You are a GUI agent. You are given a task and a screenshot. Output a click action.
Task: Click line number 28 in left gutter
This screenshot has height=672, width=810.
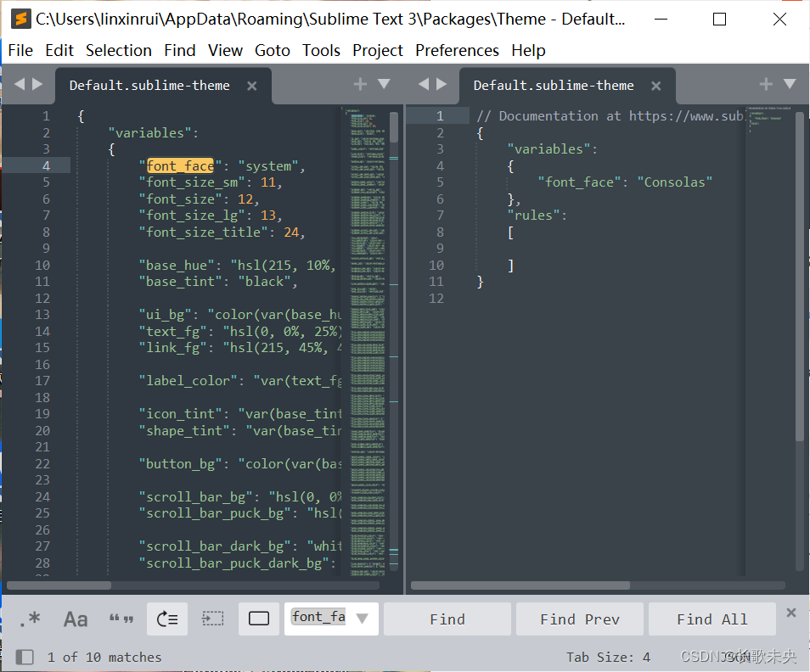pos(42,563)
